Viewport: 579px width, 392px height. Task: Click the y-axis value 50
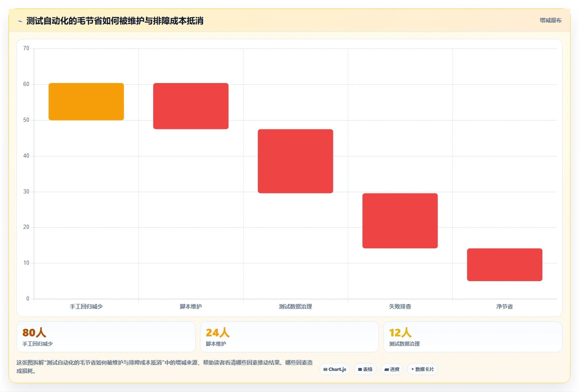[26, 120]
